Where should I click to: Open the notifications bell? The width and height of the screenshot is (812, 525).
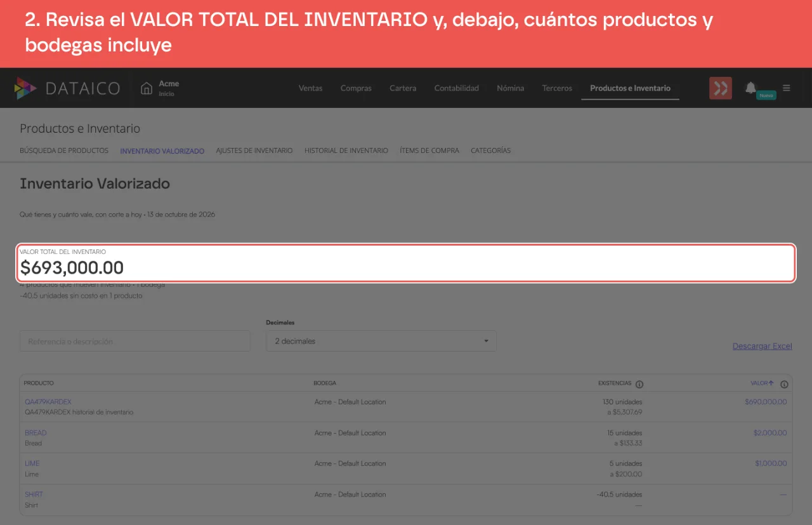[x=750, y=88]
